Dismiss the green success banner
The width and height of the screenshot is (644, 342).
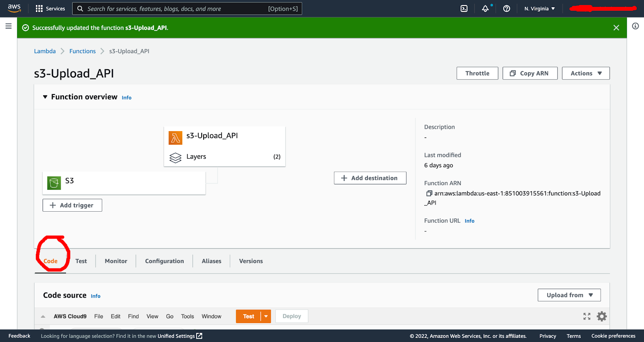pos(616,28)
